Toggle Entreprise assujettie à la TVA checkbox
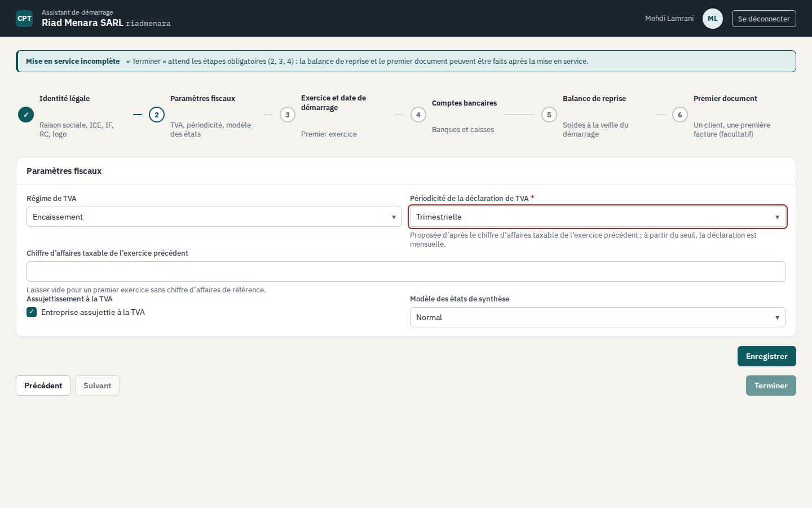Screen dimensions: 812x508 pos(32,312)
